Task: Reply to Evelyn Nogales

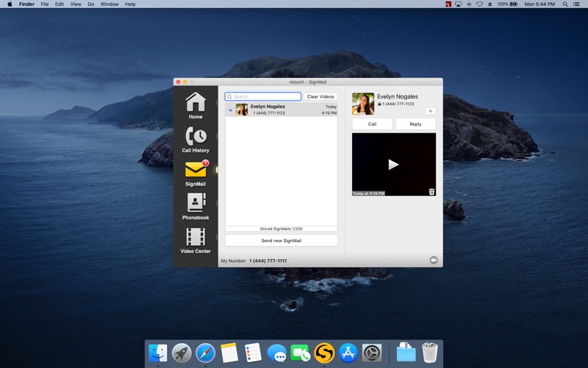Action: tap(415, 124)
